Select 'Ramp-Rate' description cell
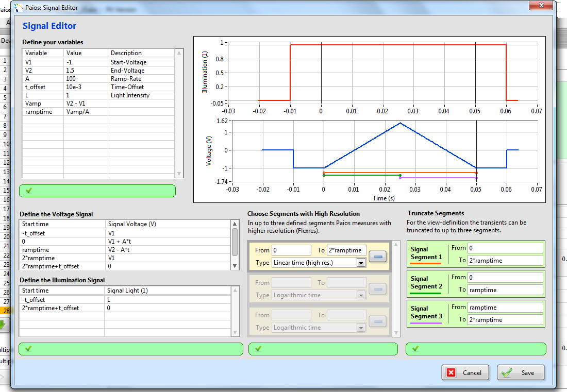This screenshot has width=567, height=392. point(141,79)
